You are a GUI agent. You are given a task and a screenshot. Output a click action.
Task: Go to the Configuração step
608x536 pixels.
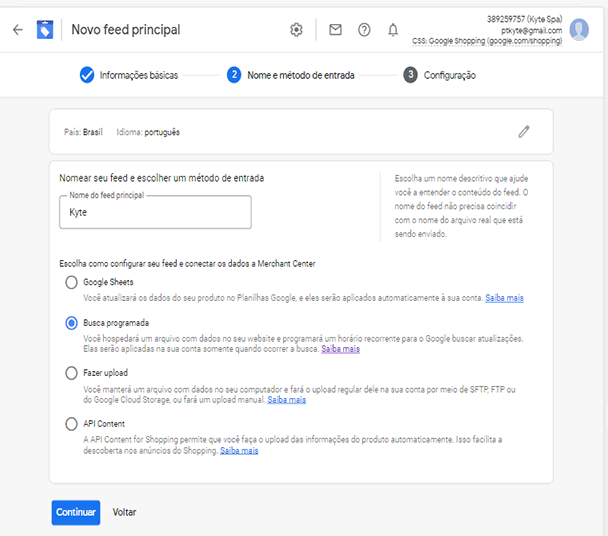click(x=439, y=75)
